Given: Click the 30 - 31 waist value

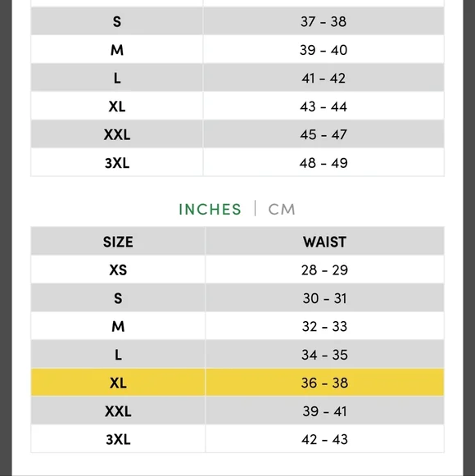Looking at the screenshot, I should (324, 298).
